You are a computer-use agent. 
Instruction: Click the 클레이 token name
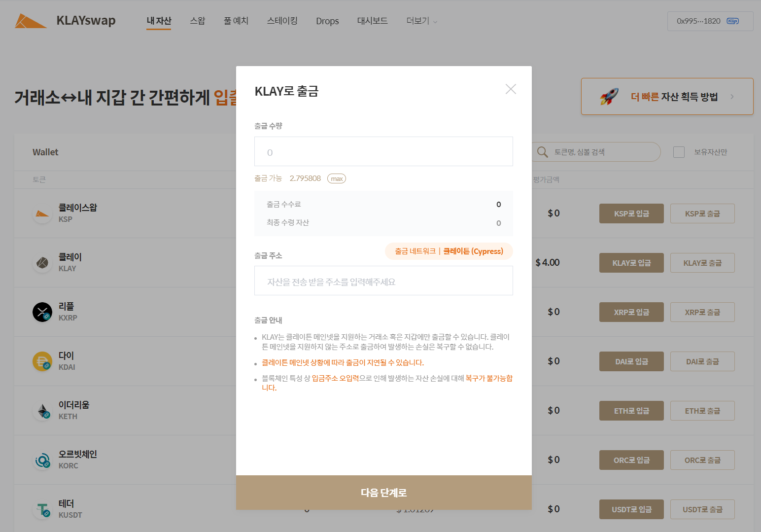click(x=70, y=257)
